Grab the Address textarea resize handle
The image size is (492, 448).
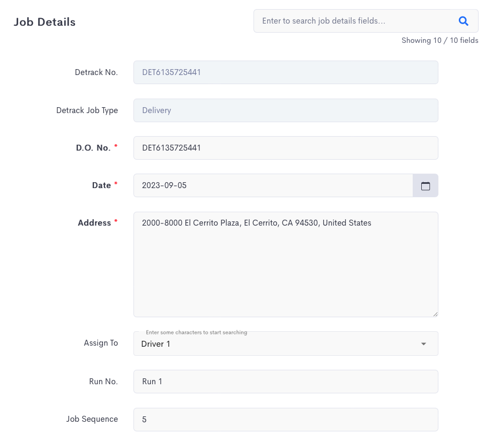tap(435, 314)
